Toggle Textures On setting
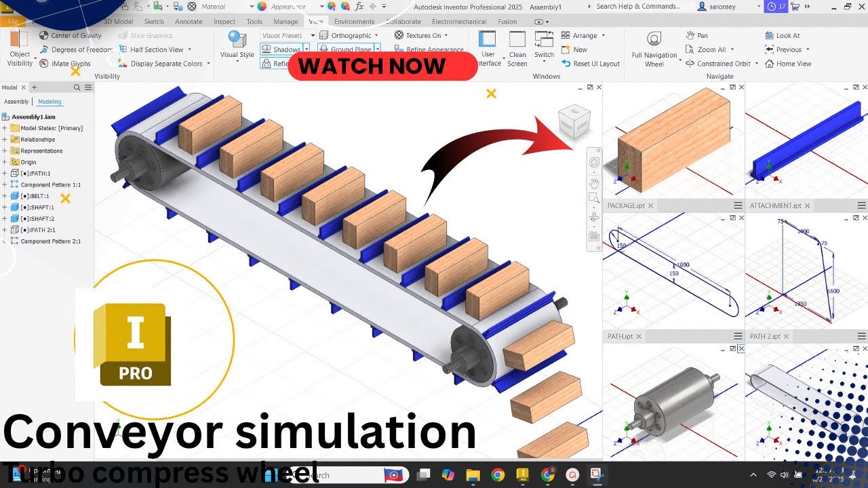This screenshot has width=868, height=488. pos(422,35)
